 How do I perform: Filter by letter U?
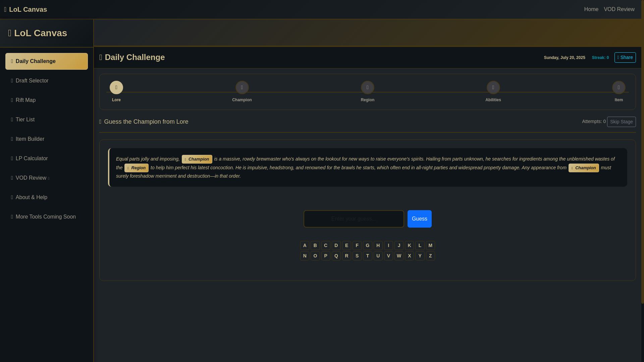(378, 256)
